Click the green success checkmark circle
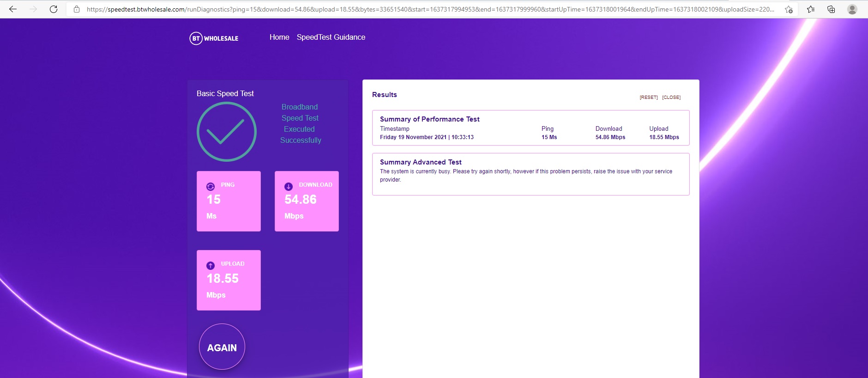 click(x=227, y=132)
